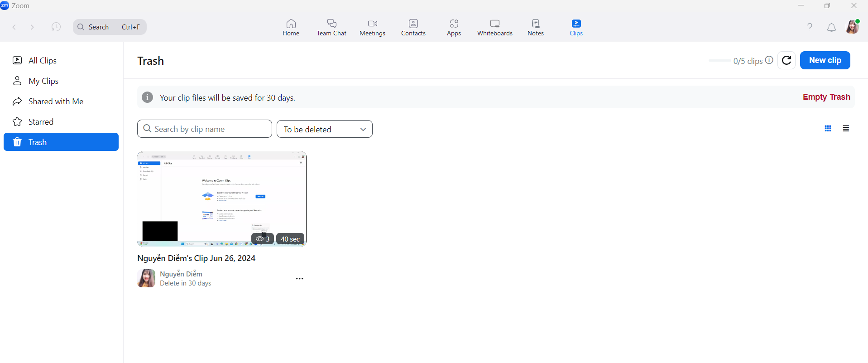Screen dimensions: 868x363
Task: Open the profile avatar menu
Action: [x=853, y=27]
